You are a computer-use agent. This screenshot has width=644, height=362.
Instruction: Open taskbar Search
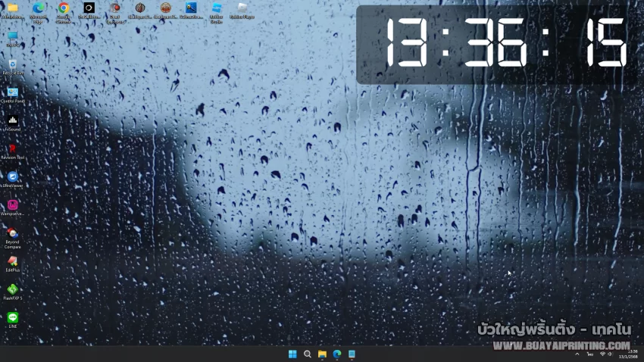(308, 354)
